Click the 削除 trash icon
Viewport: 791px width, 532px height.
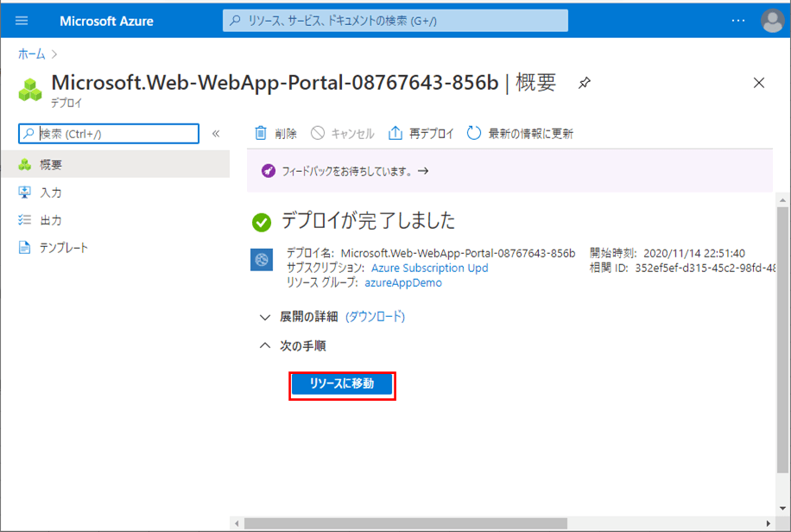(261, 133)
